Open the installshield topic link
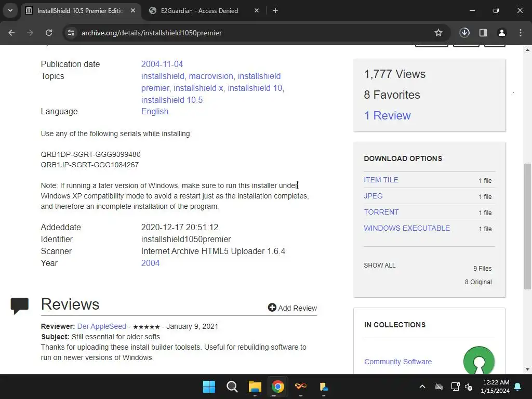 coord(164,76)
